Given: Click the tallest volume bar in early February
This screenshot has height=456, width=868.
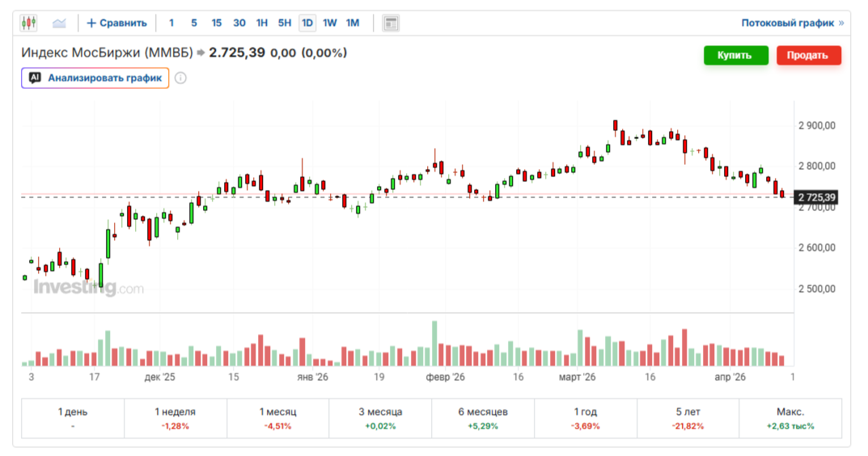Looking at the screenshot, I should click(x=434, y=343).
